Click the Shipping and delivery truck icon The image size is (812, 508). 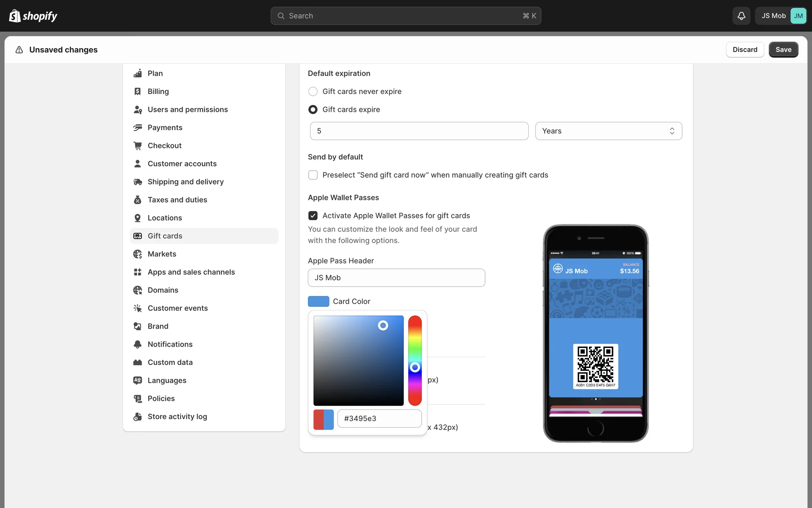137,182
